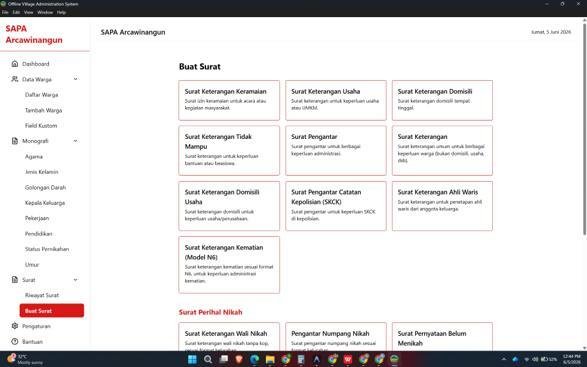
Task: Open the taskbar clock and date
Action: 571,359
